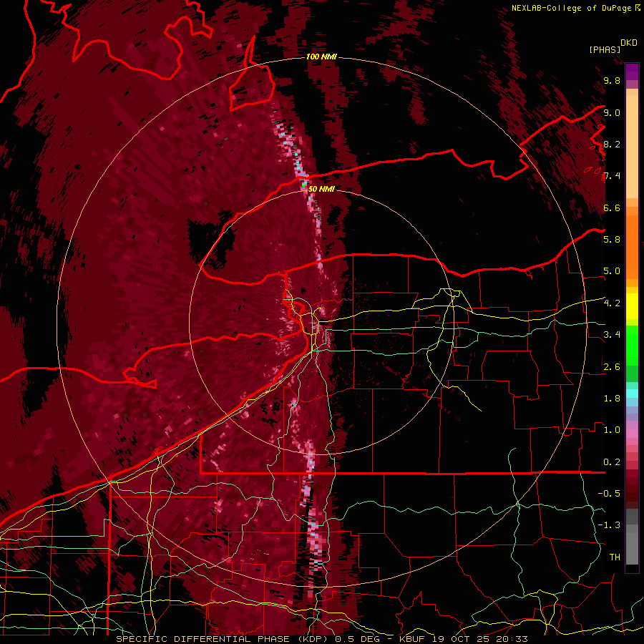Click the 8.2 legend value label
The height and width of the screenshot is (644, 644).
[x=612, y=144]
